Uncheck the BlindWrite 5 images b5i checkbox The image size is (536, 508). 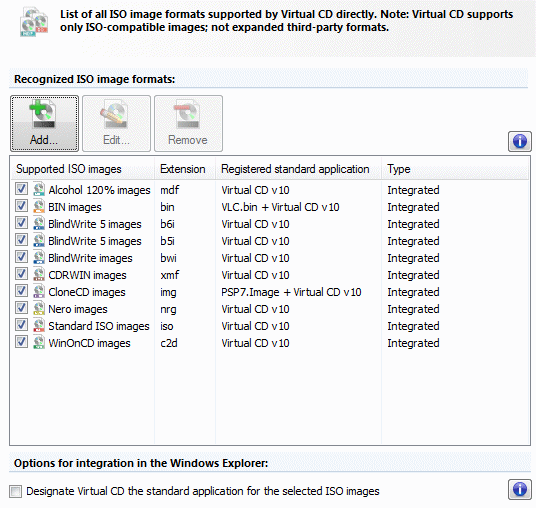pyautogui.click(x=21, y=240)
